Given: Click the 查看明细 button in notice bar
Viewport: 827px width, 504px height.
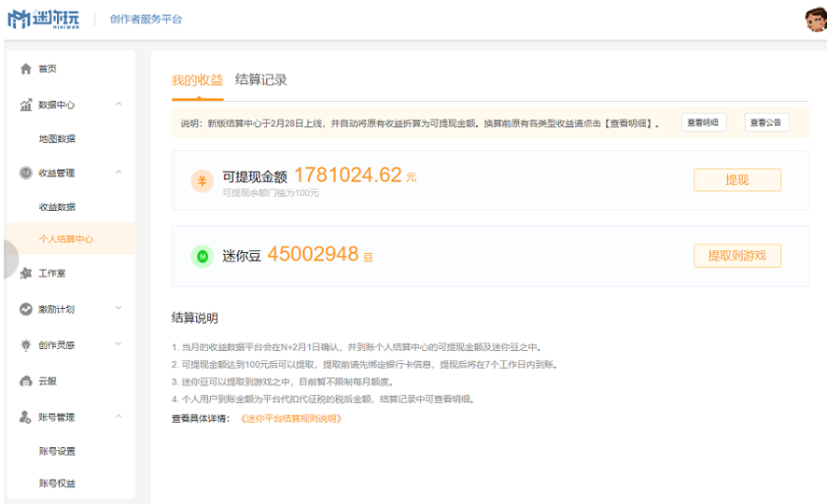Looking at the screenshot, I should point(703,122).
